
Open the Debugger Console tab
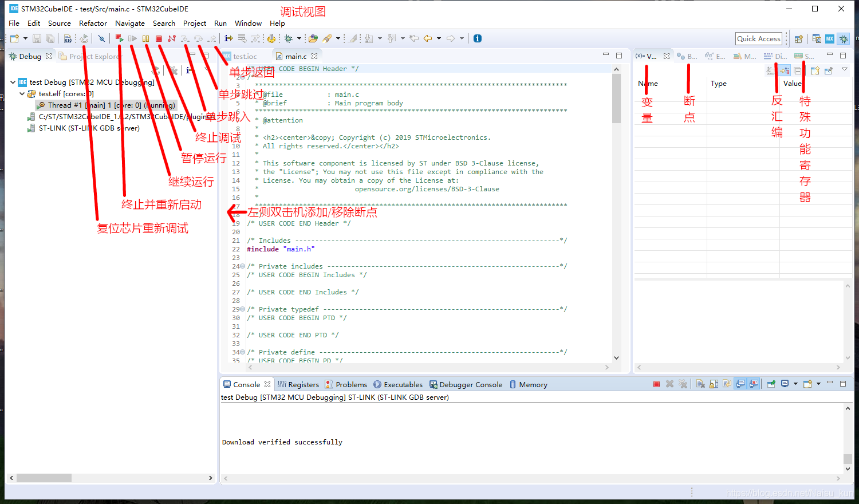click(x=466, y=385)
